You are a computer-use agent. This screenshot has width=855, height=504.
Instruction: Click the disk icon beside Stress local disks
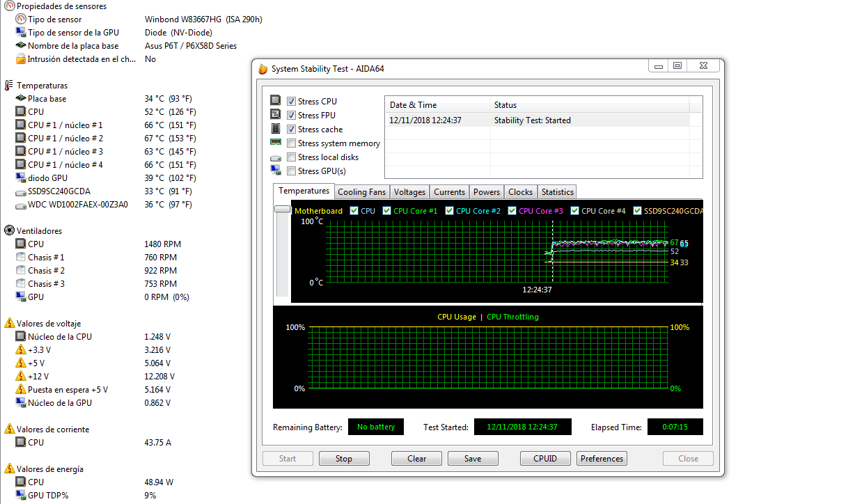[x=276, y=157]
